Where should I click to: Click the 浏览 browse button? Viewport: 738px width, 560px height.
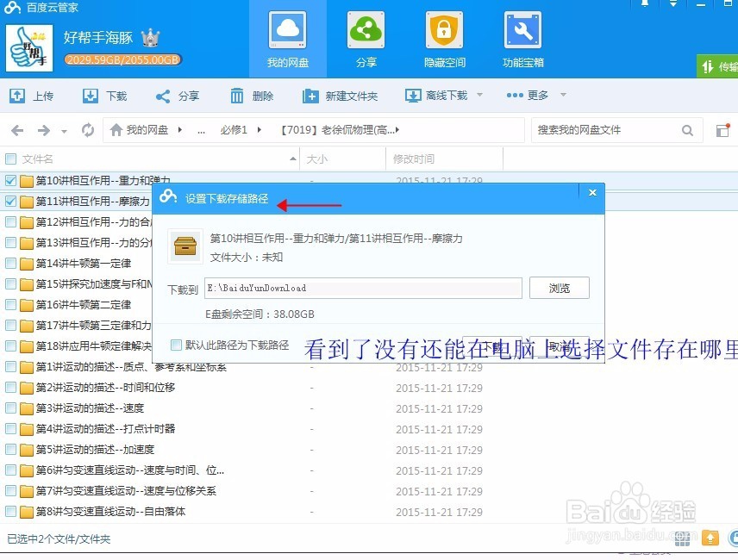pyautogui.click(x=559, y=288)
